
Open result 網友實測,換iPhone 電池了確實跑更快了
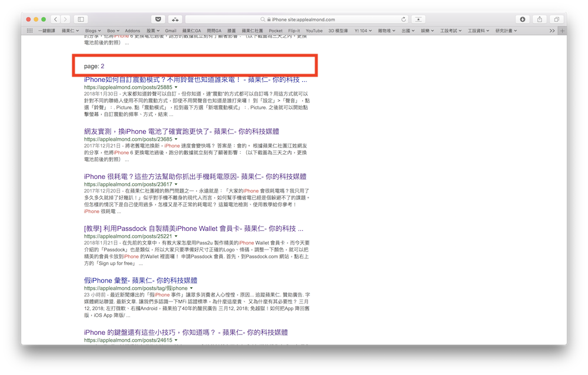182,131
